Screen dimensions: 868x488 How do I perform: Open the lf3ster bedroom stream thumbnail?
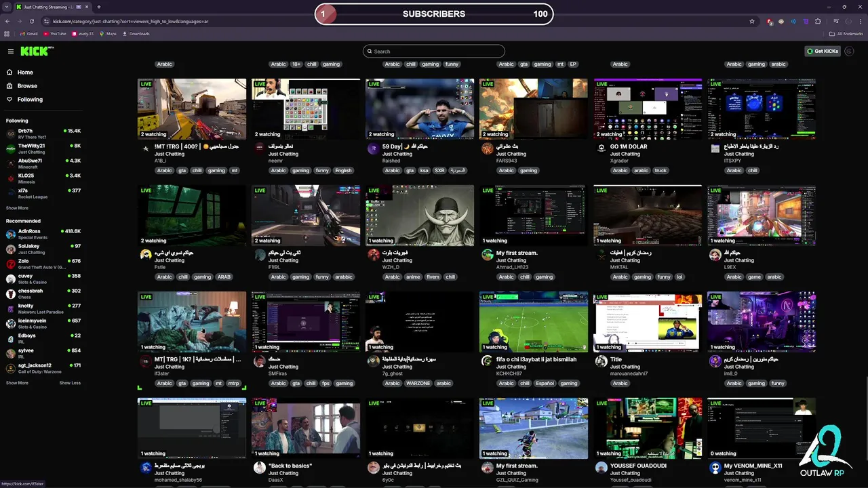click(192, 322)
